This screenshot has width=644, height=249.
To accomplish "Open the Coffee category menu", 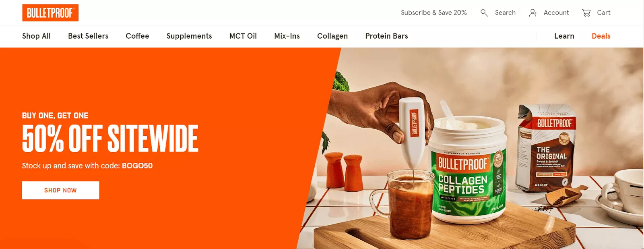I will tap(137, 36).
